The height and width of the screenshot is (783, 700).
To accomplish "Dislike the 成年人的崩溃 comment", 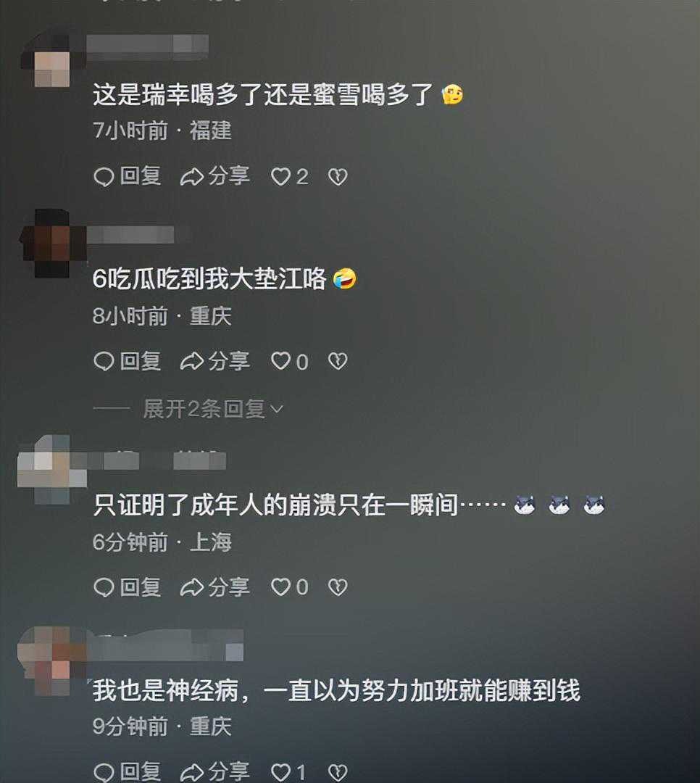I will [338, 587].
